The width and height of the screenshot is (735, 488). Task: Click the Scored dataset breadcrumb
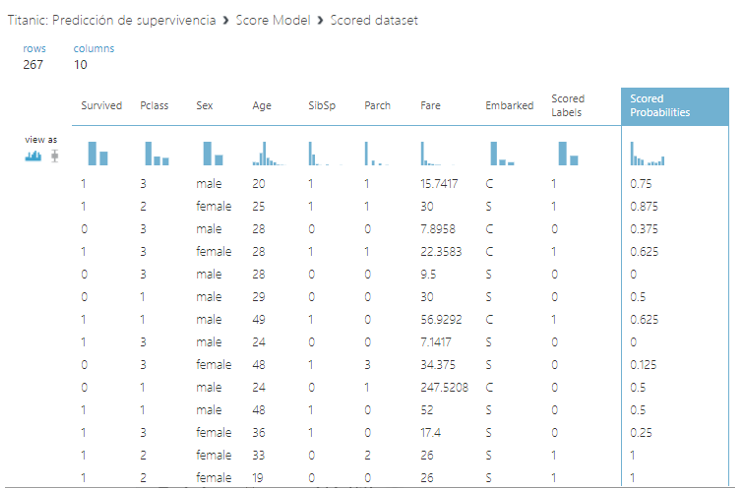click(x=374, y=20)
